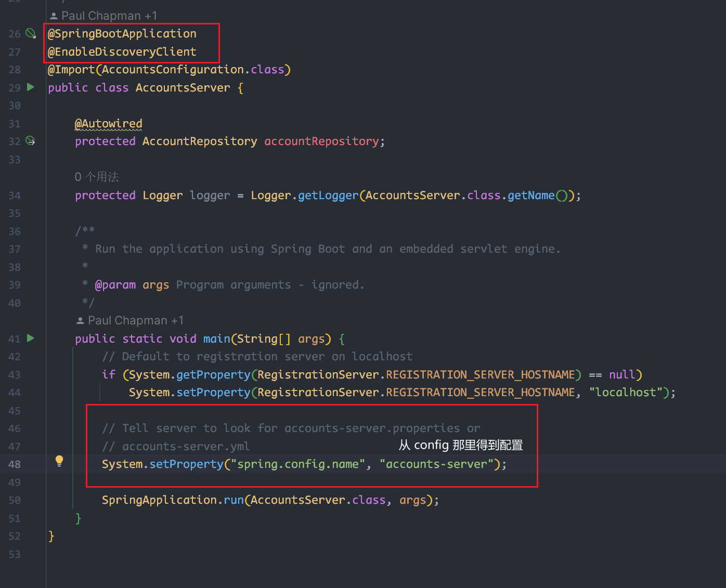Image resolution: width=726 pixels, height=588 pixels.
Task: Click RegistrationServer class reference on line 44
Action: (x=318, y=393)
